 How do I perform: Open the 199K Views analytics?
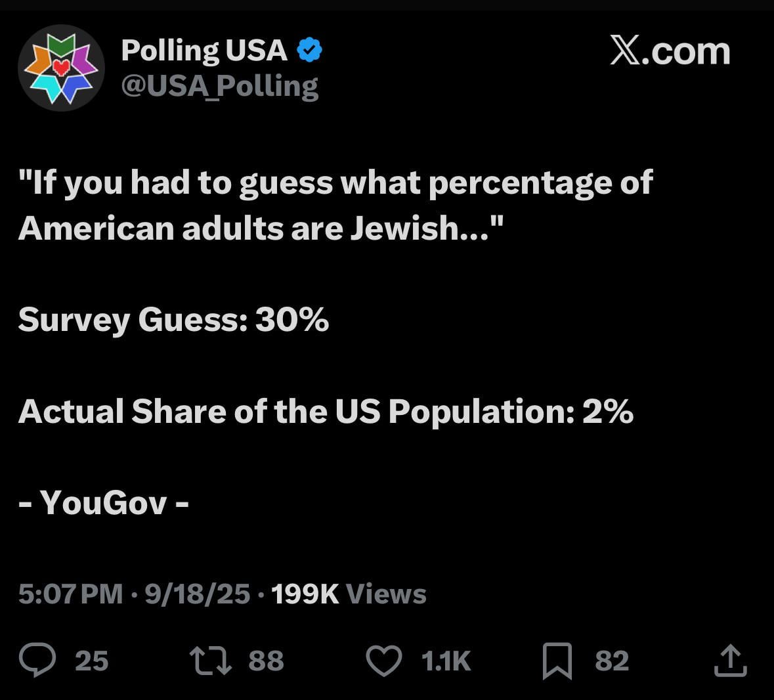[x=349, y=594]
